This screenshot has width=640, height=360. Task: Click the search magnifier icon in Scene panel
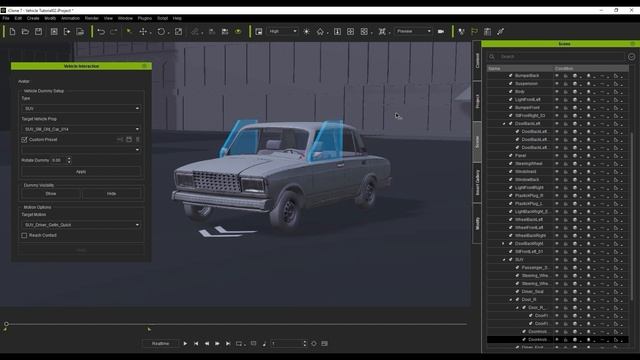point(492,57)
